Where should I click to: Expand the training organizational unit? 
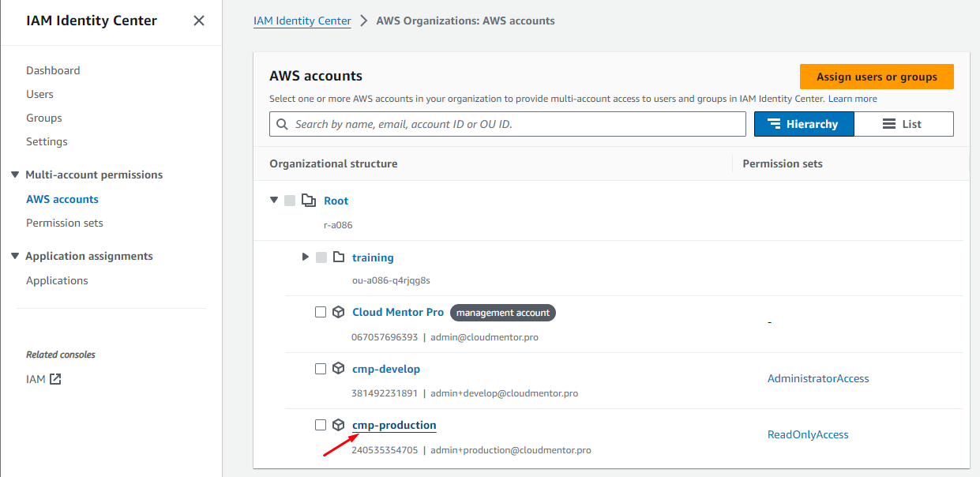click(306, 257)
